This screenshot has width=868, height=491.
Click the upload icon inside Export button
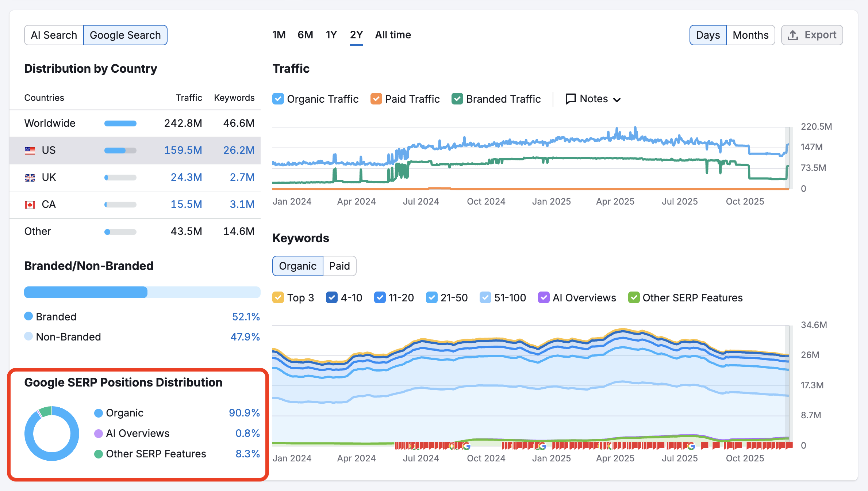[x=793, y=35]
